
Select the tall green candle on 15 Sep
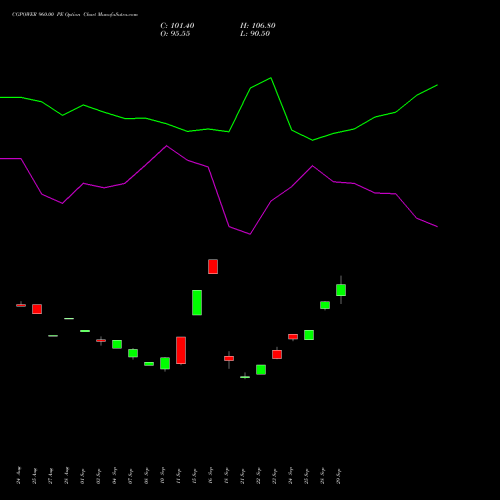point(197,302)
